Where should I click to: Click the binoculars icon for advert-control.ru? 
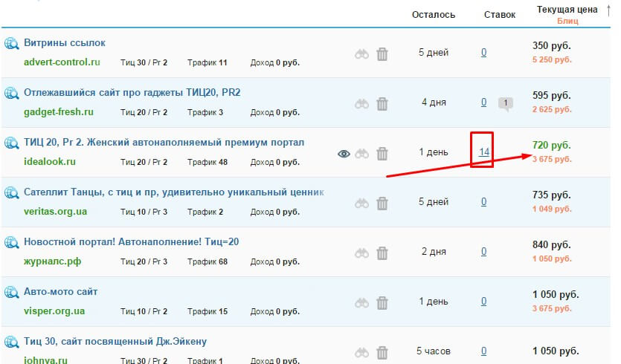coord(361,53)
